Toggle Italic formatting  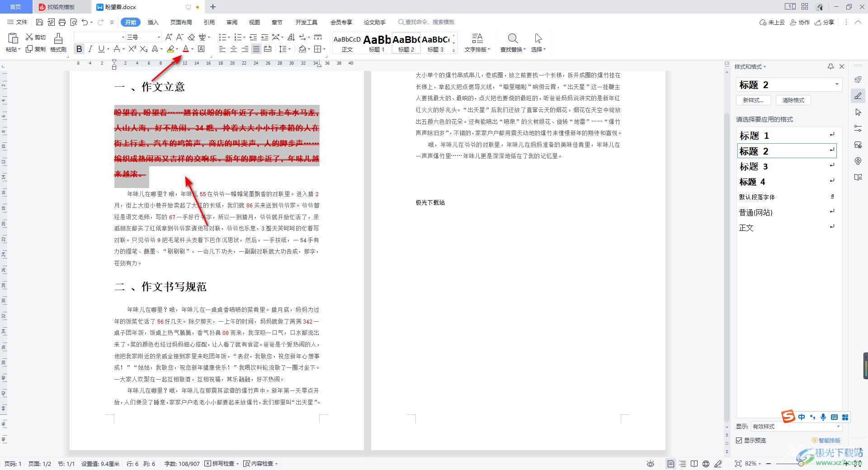pos(90,49)
